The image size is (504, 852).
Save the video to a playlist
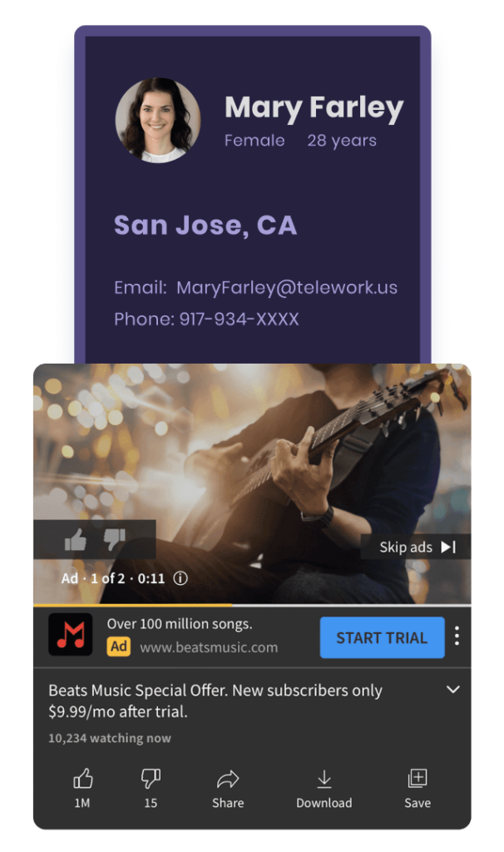click(418, 788)
